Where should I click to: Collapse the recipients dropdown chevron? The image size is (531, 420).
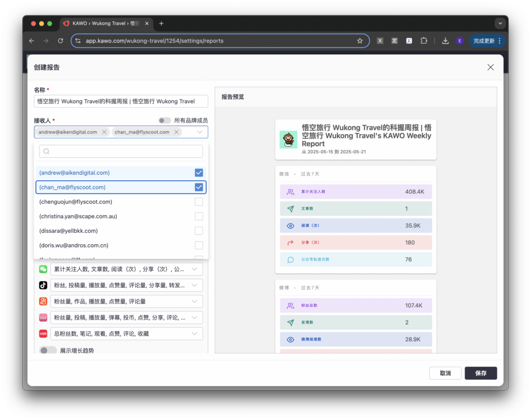click(x=200, y=132)
